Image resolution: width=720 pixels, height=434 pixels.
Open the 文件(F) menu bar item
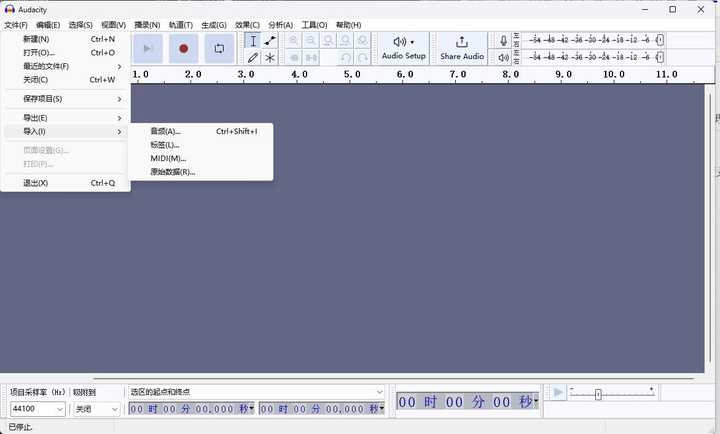(x=16, y=25)
